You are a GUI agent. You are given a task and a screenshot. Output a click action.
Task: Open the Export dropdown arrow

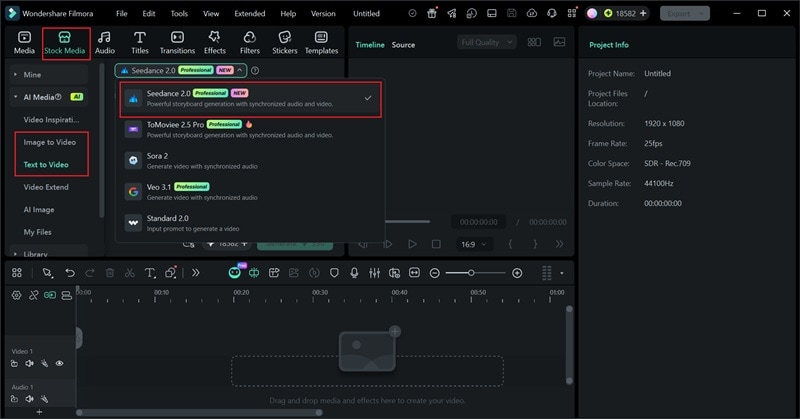coord(702,14)
